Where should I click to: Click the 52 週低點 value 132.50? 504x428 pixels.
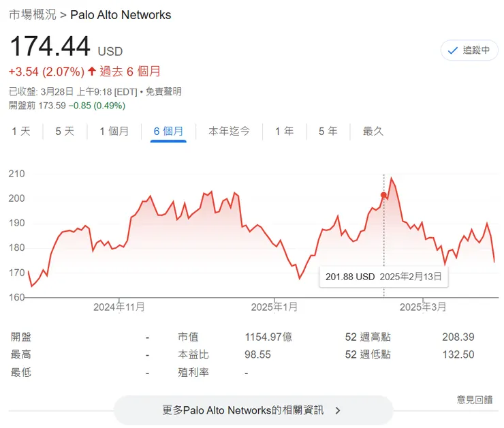(x=458, y=354)
